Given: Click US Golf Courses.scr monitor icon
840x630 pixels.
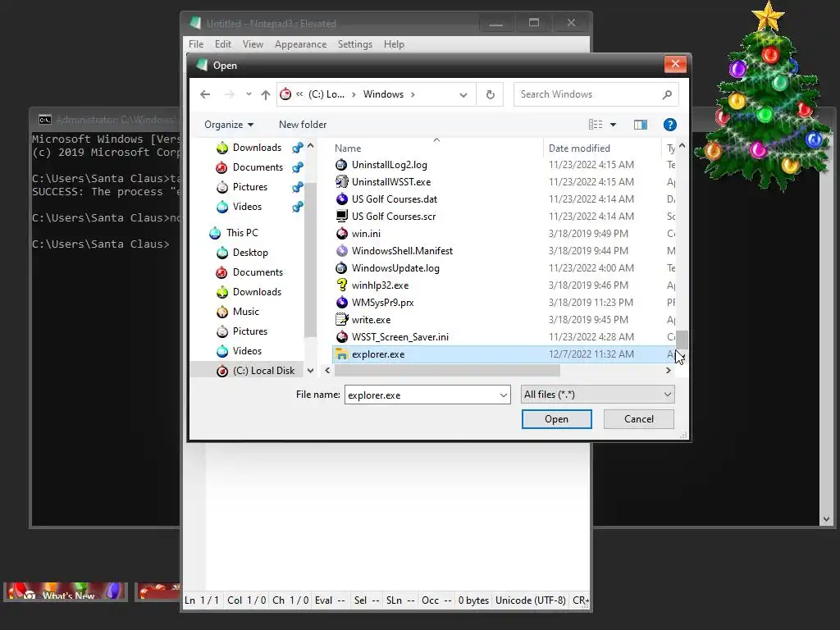Looking at the screenshot, I should pos(341,217).
